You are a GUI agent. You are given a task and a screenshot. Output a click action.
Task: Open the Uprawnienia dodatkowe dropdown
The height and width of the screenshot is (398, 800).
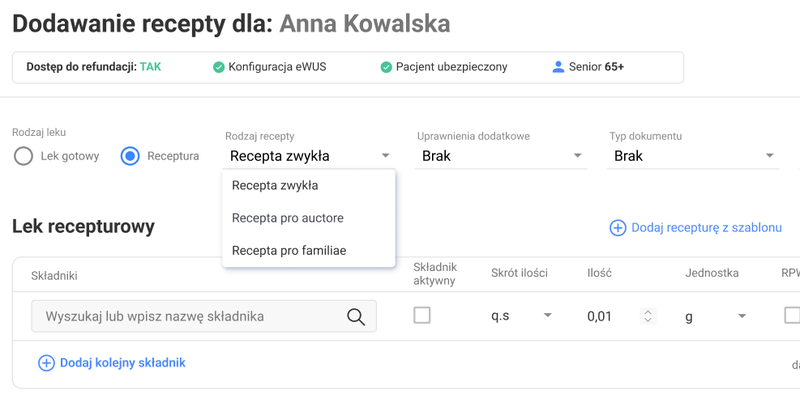click(501, 156)
